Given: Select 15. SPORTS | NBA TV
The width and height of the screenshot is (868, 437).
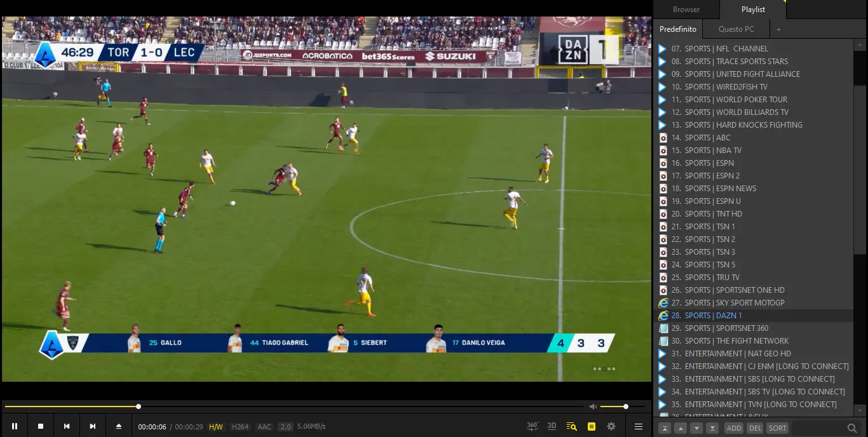Looking at the screenshot, I should coord(753,151).
